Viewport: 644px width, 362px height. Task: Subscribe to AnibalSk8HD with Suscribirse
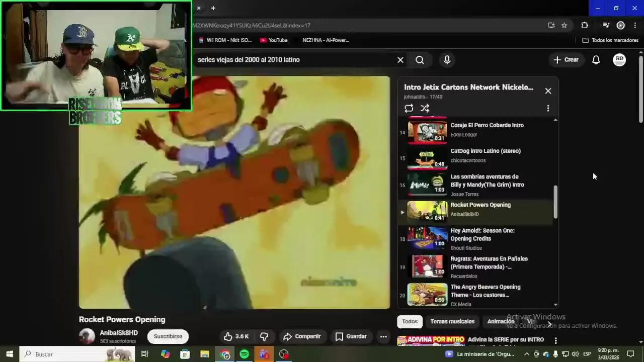pyautogui.click(x=168, y=336)
